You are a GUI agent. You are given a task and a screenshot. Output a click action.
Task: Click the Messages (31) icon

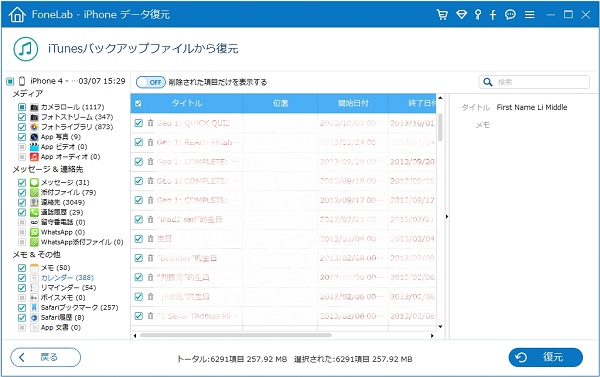point(34,183)
